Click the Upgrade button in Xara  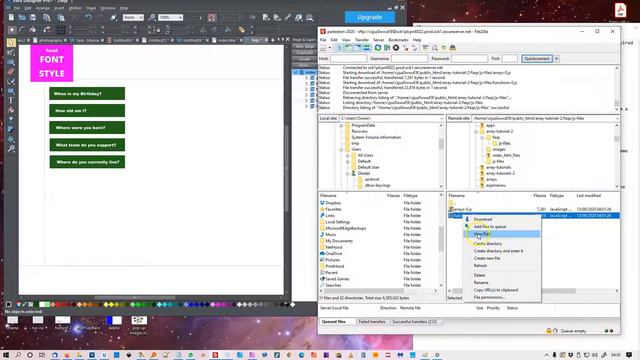point(370,17)
